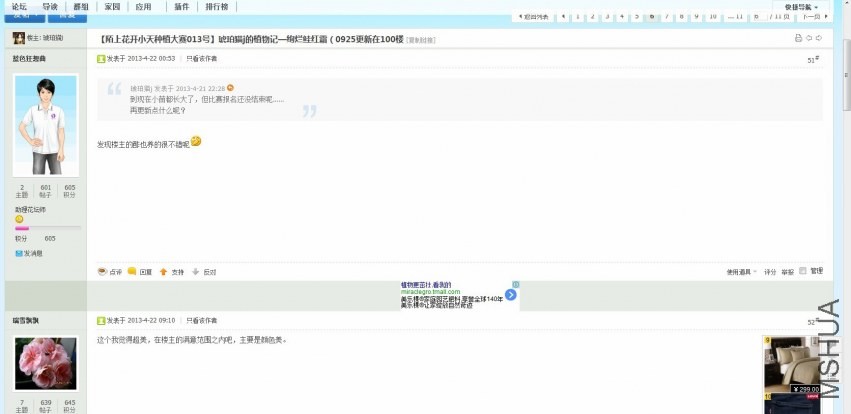Click 只看该作者 on the 00:53 post

tap(201, 59)
